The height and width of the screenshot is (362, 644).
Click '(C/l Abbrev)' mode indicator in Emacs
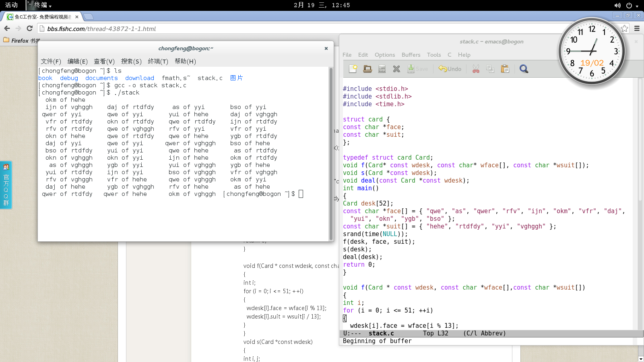(x=485, y=333)
